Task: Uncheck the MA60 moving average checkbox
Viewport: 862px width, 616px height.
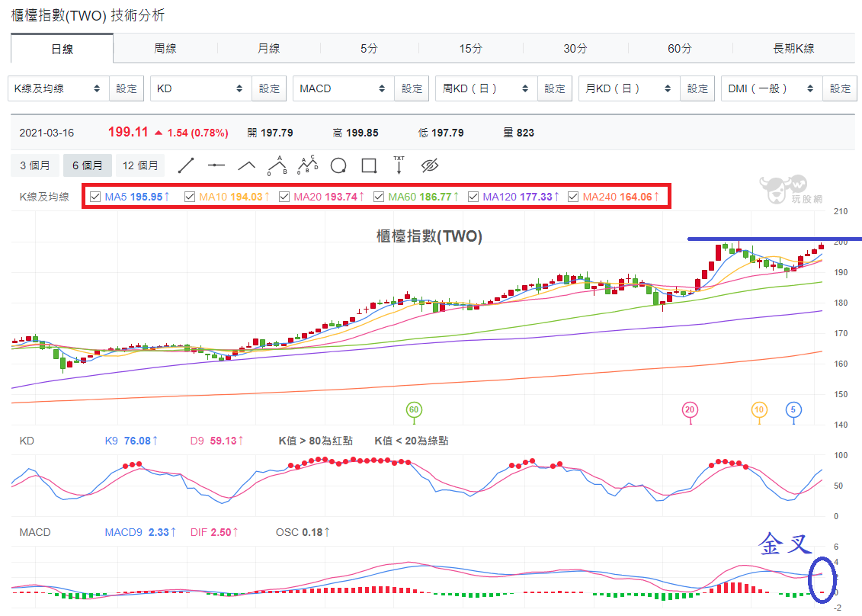Action: click(x=379, y=197)
